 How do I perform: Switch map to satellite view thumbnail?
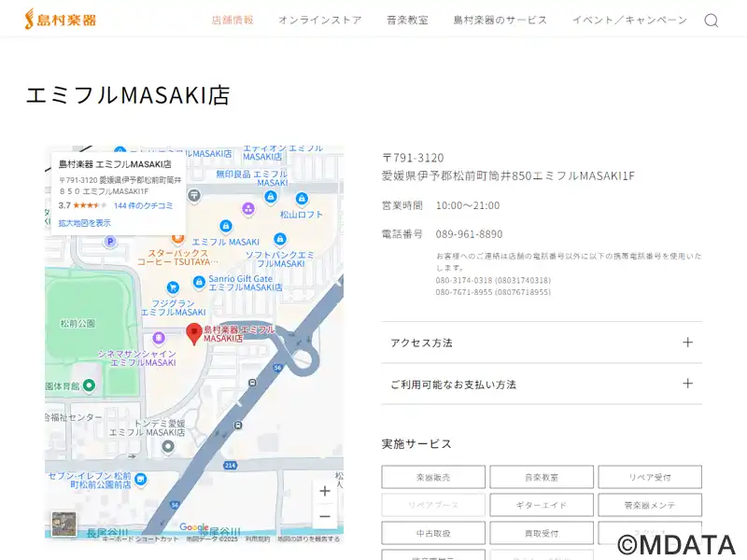[x=63, y=524]
